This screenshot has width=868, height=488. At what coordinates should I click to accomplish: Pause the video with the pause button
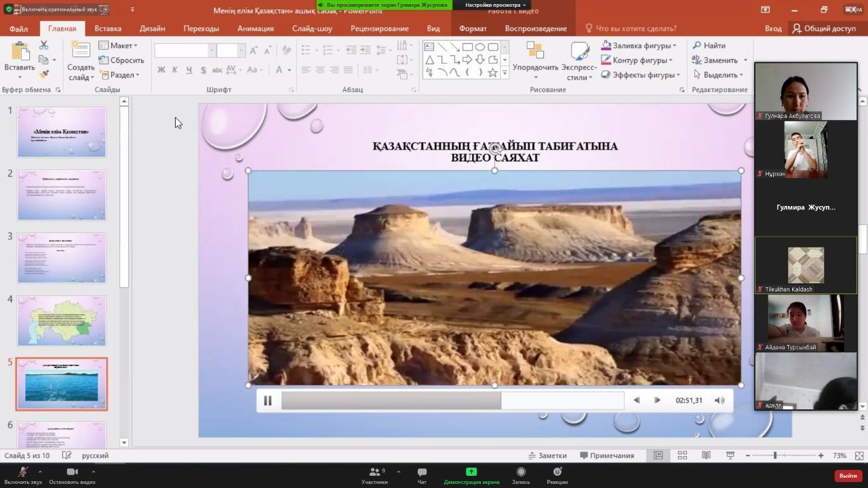click(x=268, y=401)
